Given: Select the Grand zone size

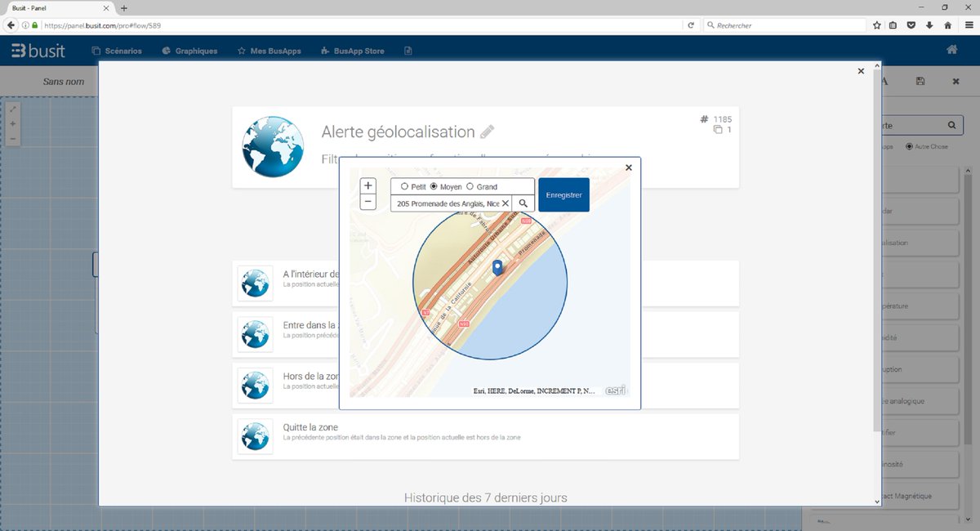Looking at the screenshot, I should coord(470,187).
